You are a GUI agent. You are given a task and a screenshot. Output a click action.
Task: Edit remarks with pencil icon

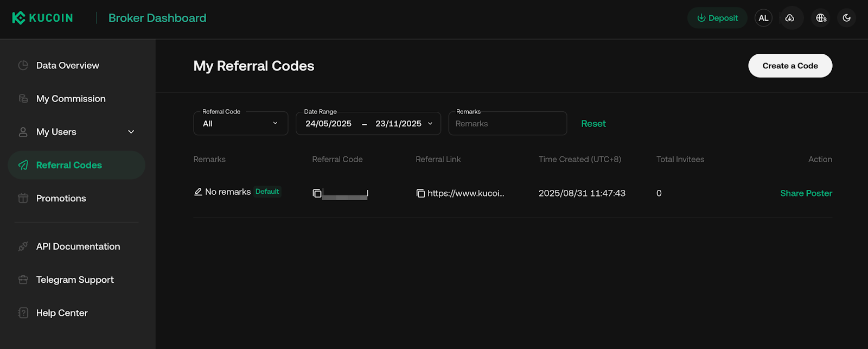tap(198, 192)
